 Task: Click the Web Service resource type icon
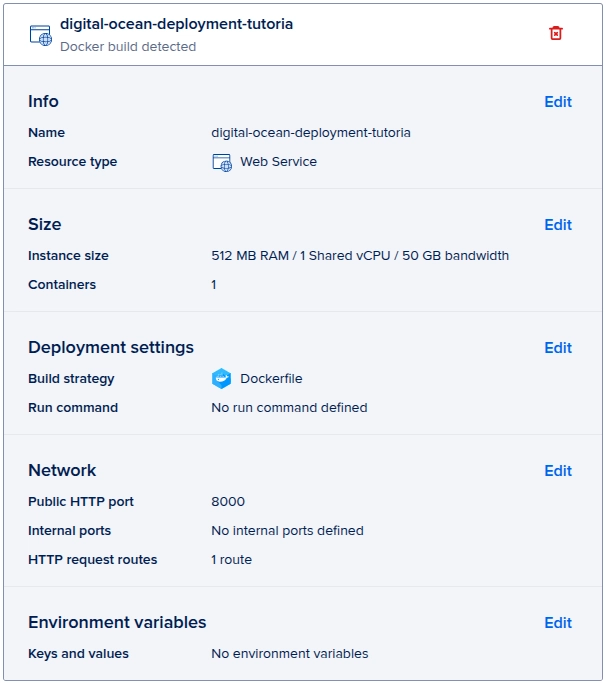point(222,162)
